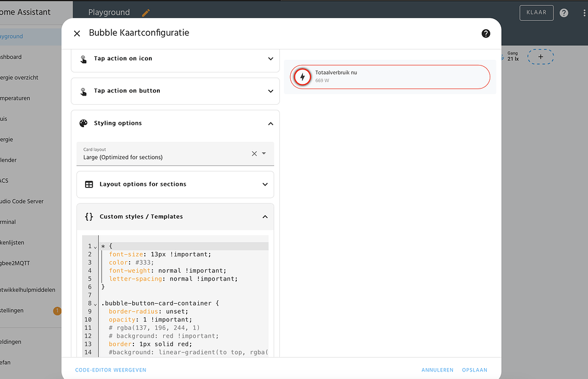Click OPSLAAN to save the configuration

(x=474, y=370)
